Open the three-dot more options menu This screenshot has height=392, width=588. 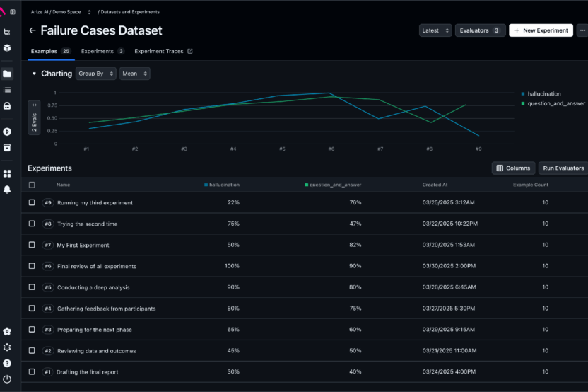tap(582, 30)
